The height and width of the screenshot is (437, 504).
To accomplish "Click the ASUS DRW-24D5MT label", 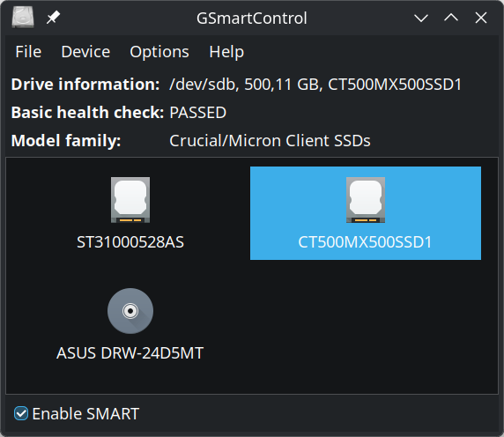I will tap(130, 353).
